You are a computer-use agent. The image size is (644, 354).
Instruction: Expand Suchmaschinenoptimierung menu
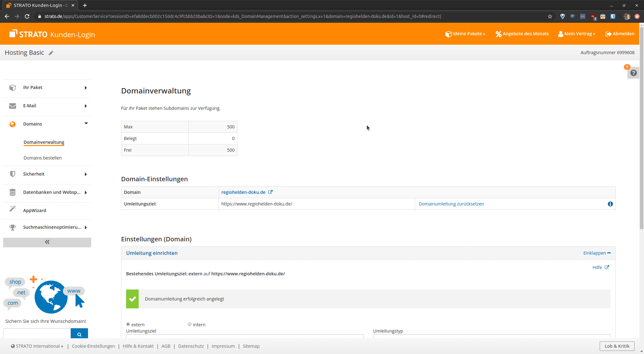86,228
